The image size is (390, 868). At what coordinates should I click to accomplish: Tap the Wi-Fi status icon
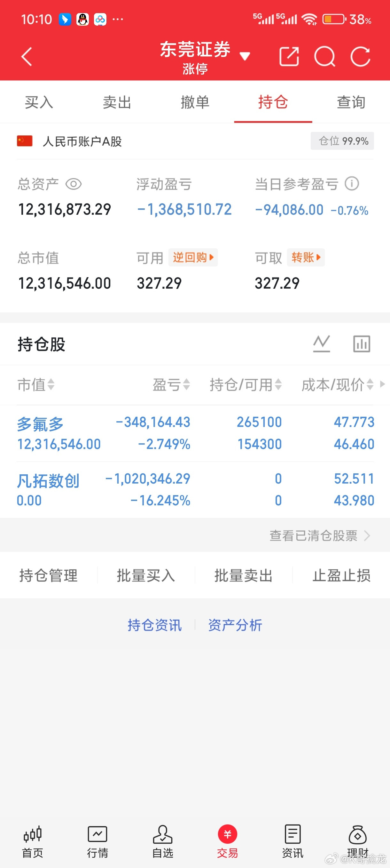point(309,20)
